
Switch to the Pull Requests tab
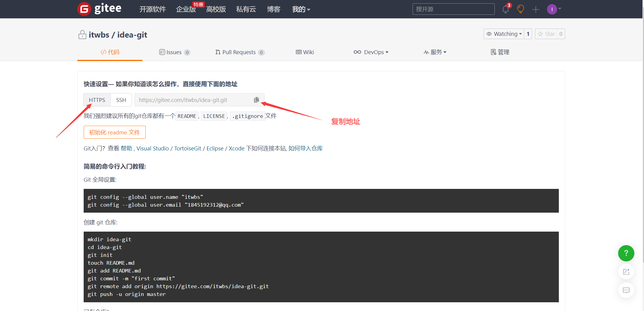(x=240, y=52)
